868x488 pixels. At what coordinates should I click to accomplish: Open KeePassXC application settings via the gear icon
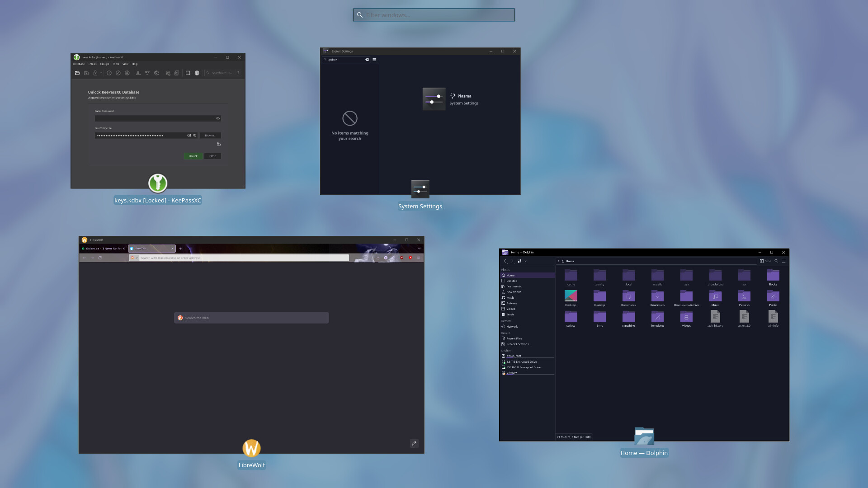click(197, 73)
